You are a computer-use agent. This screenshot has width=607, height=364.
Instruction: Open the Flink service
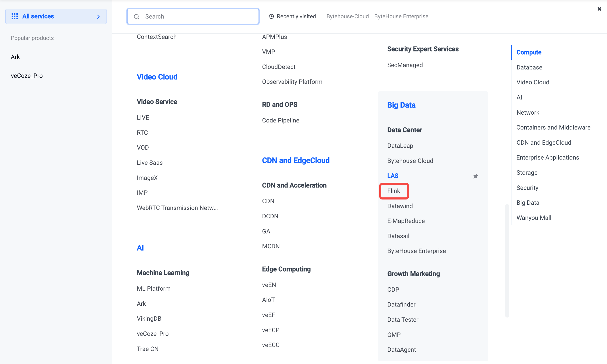click(394, 191)
